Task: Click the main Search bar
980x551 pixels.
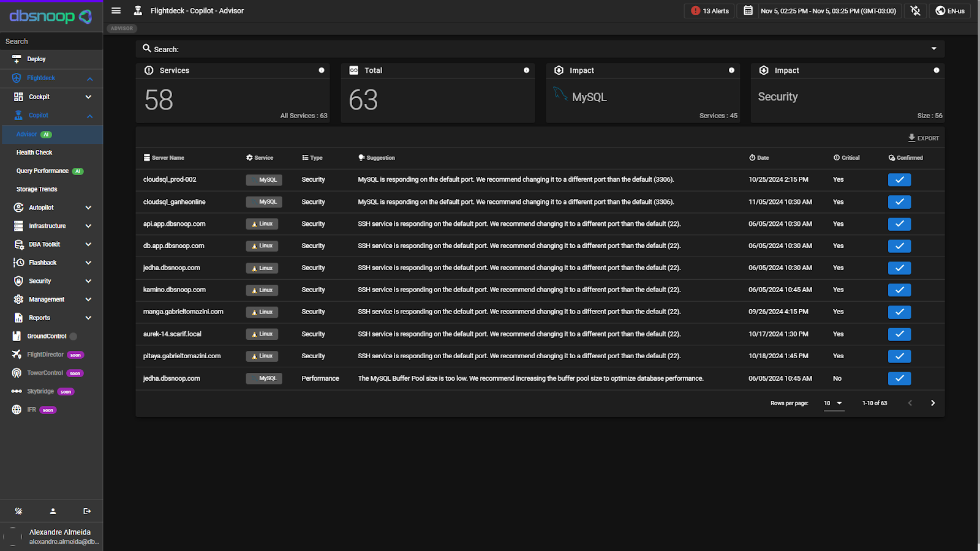Action: (540, 49)
